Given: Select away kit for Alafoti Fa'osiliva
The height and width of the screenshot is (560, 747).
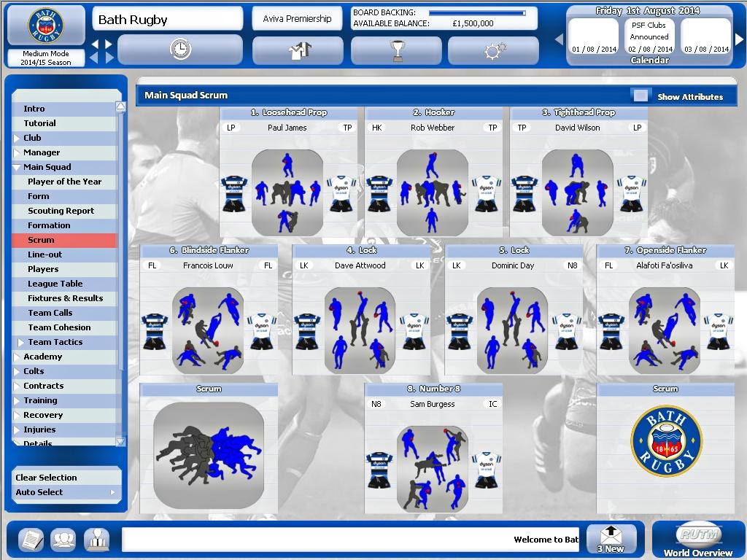Looking at the screenshot, I should pyautogui.click(x=719, y=332).
